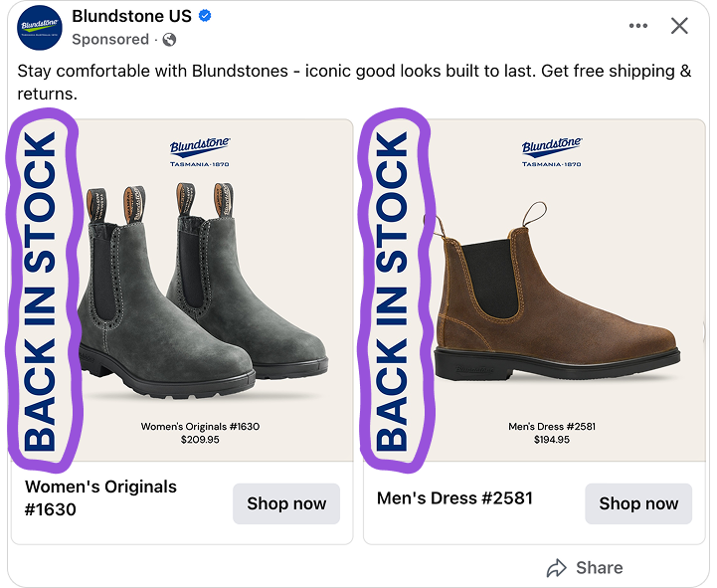The image size is (717, 588).
Task: Open the three-dot ad options menu
Action: tap(637, 26)
